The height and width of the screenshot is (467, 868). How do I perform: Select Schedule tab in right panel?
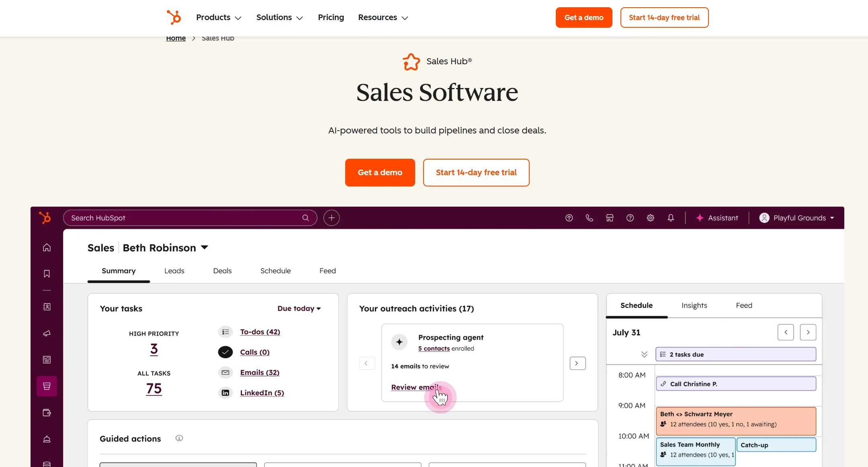pyautogui.click(x=637, y=305)
